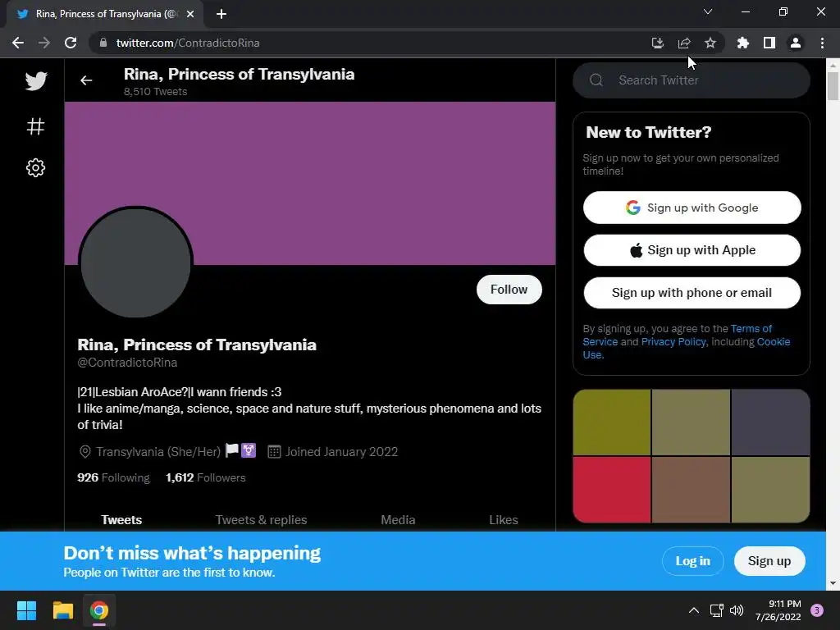Bookmark this page with star icon
840x630 pixels.
coord(710,43)
